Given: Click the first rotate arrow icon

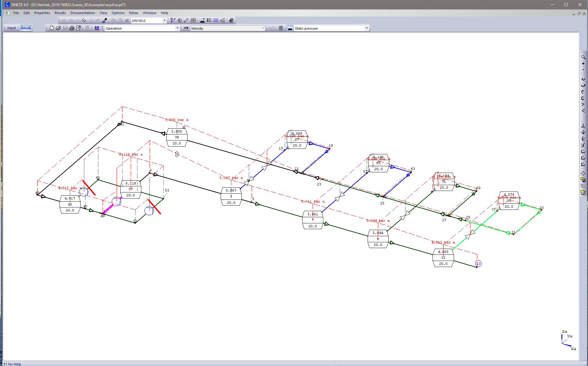Looking at the screenshot, I should pyautogui.click(x=583, y=79).
